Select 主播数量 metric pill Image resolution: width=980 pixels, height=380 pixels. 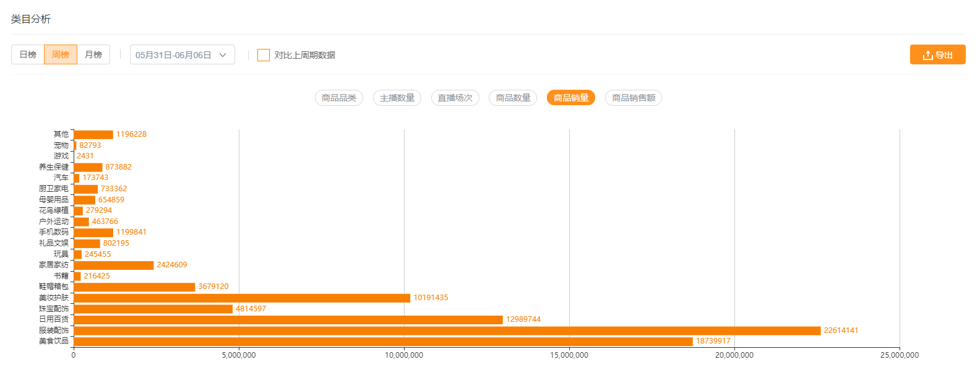click(x=397, y=98)
